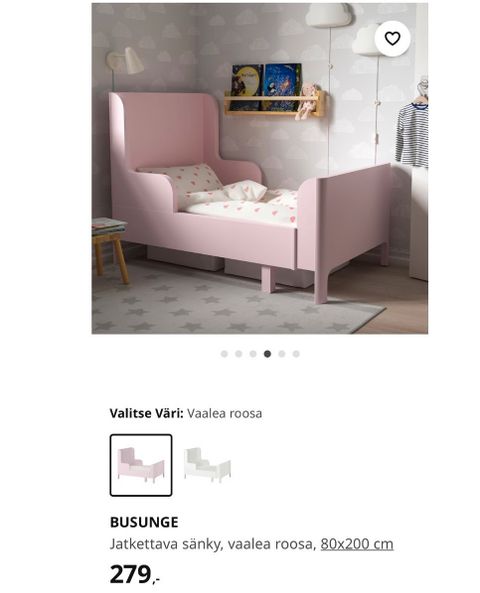
Task: Show the second carousel image via dot
Action: pos(239,354)
